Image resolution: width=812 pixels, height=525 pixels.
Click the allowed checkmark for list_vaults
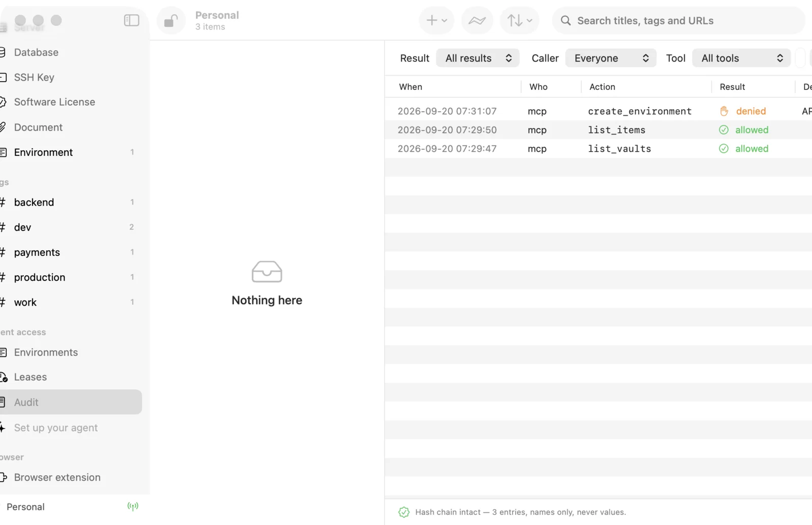pyautogui.click(x=724, y=149)
